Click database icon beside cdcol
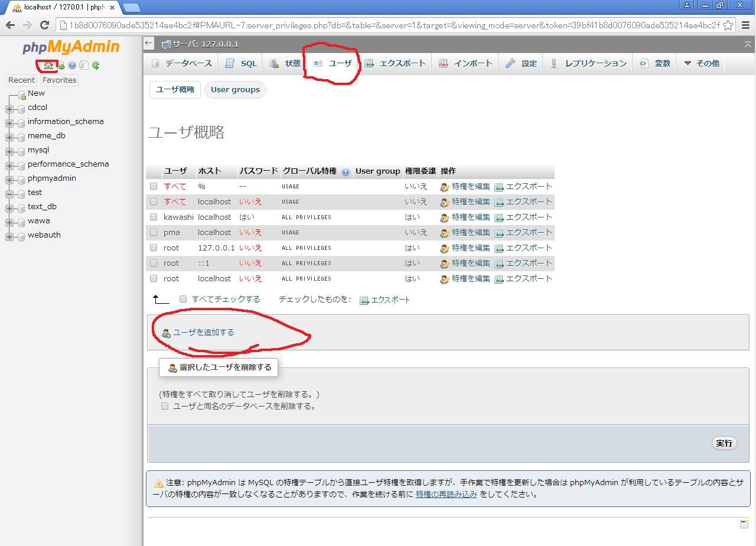This screenshot has height=546, width=756. (x=21, y=109)
